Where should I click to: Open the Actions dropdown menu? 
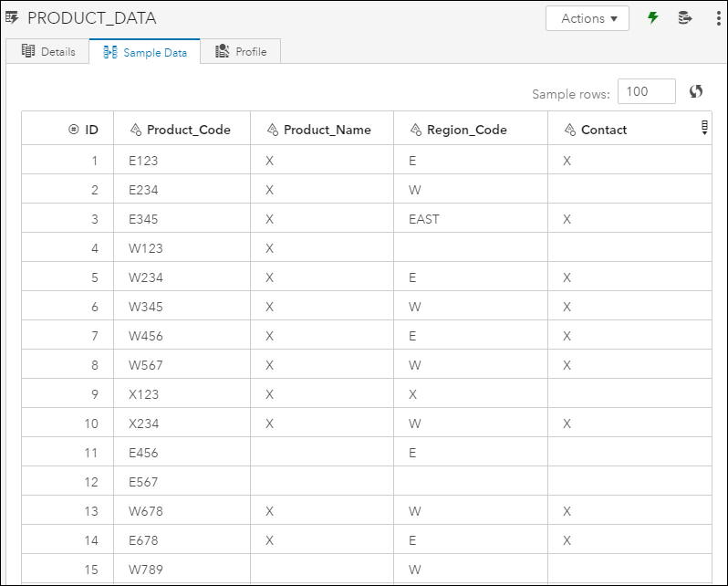(x=588, y=18)
